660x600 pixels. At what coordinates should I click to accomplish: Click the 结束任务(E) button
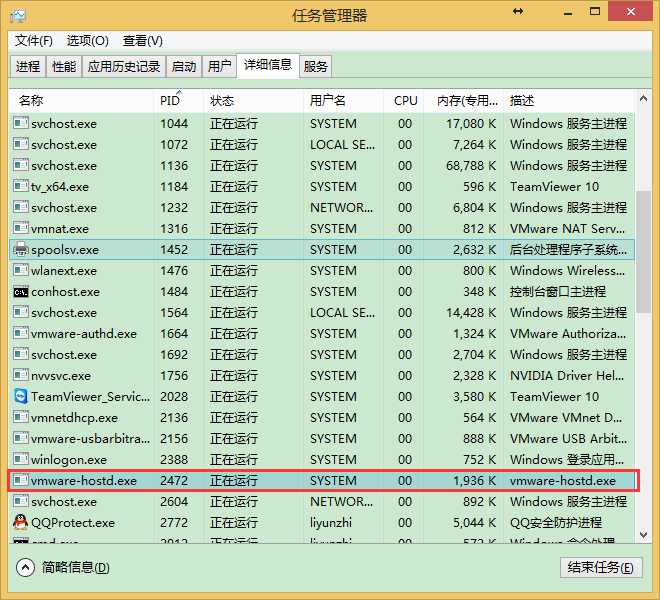coord(601,568)
